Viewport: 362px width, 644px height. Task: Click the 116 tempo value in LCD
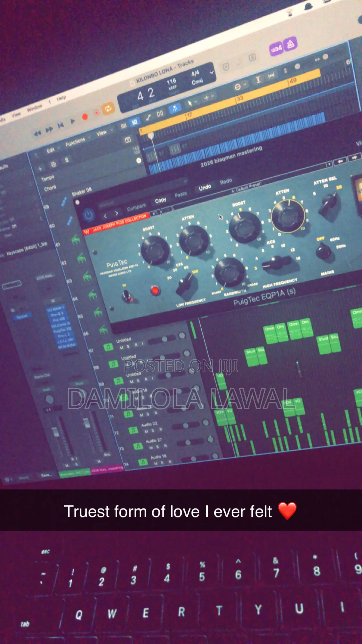[x=171, y=81]
